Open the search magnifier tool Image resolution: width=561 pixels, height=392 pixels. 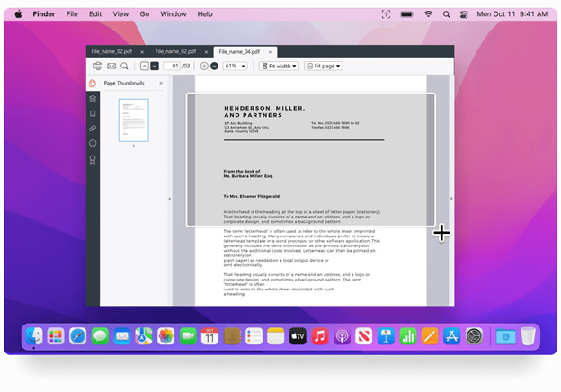click(124, 67)
